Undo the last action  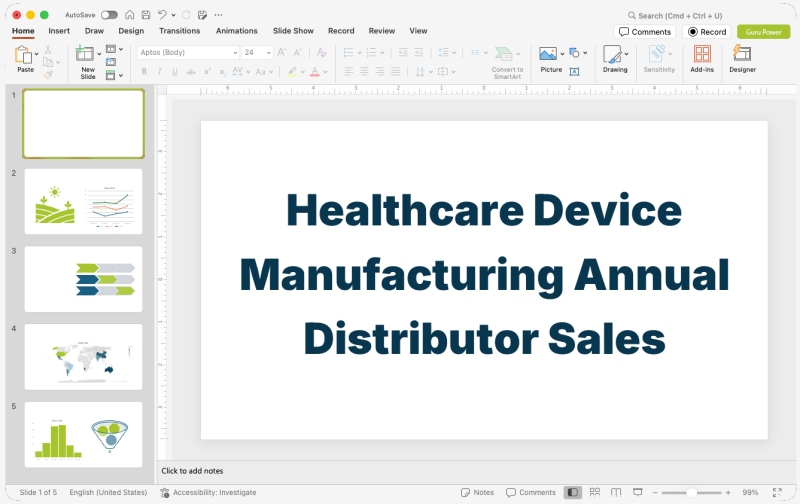pyautogui.click(x=162, y=15)
